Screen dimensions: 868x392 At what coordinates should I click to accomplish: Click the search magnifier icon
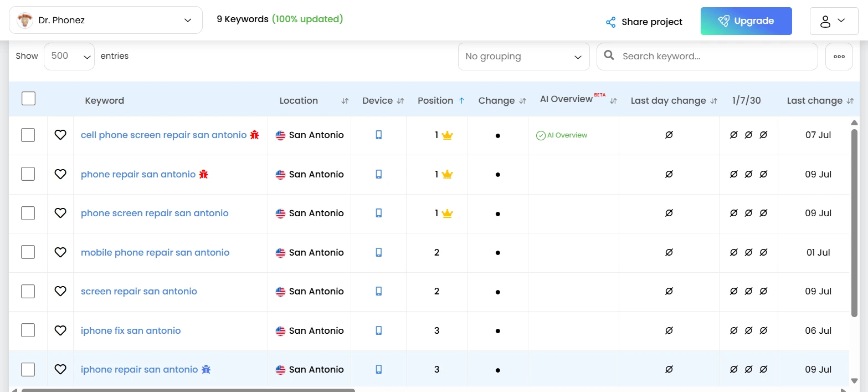pos(609,55)
